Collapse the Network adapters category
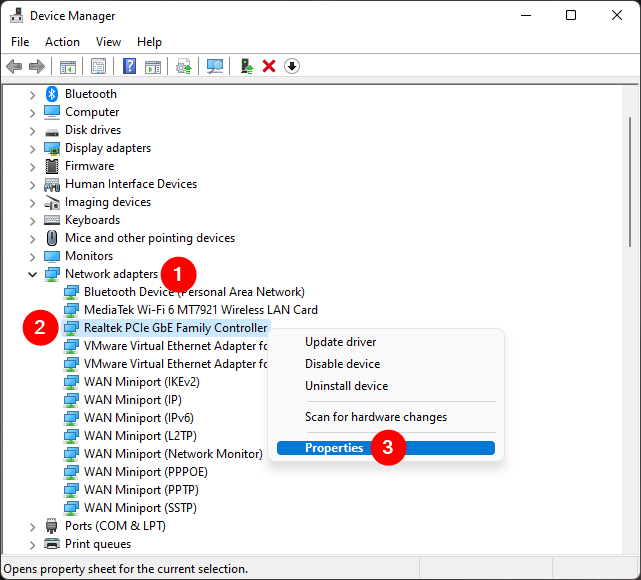The image size is (641, 580). click(x=32, y=274)
